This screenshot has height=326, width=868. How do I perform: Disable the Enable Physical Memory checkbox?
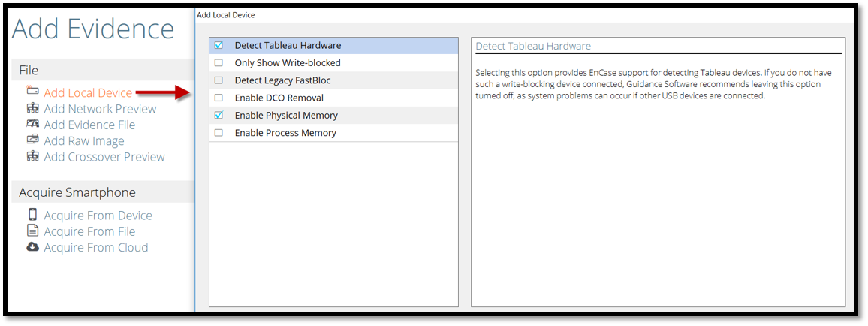[219, 116]
